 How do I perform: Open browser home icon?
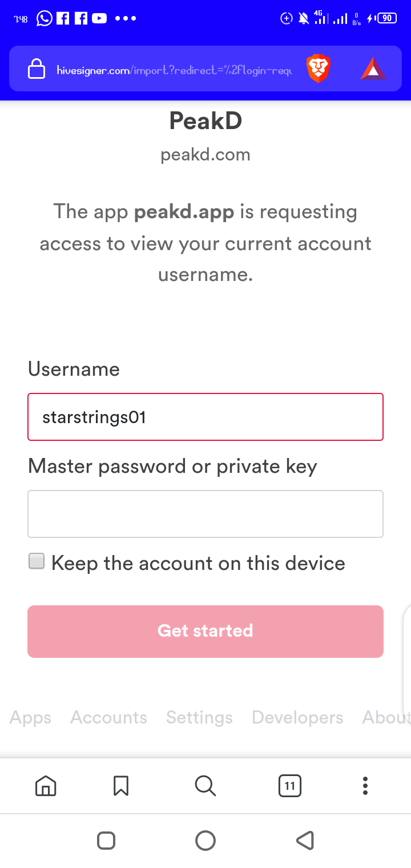46,786
